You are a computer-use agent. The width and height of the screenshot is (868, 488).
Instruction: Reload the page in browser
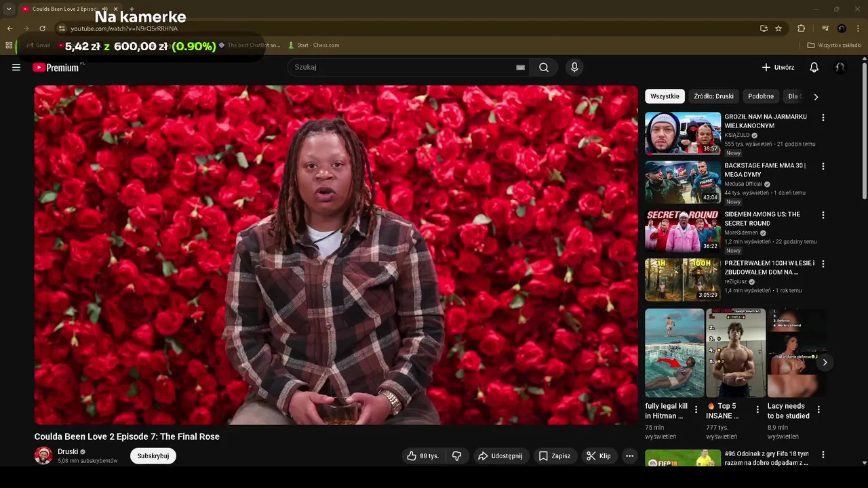tap(42, 28)
